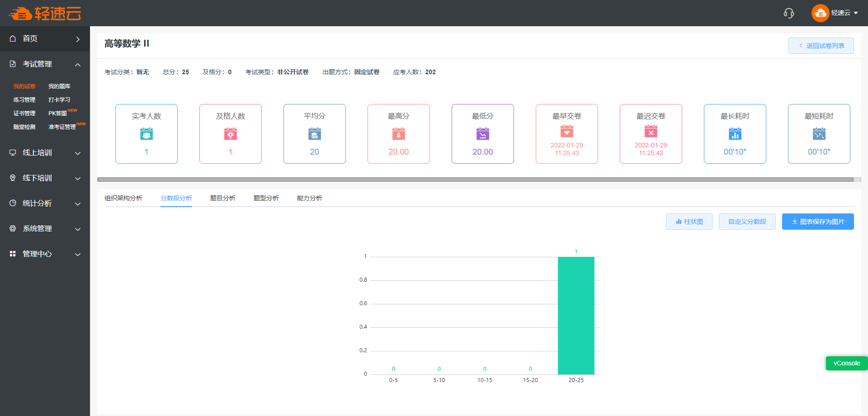The image size is (868, 416).
Task: Click the horizontal scrollbar under stat cards
Action: (475, 180)
